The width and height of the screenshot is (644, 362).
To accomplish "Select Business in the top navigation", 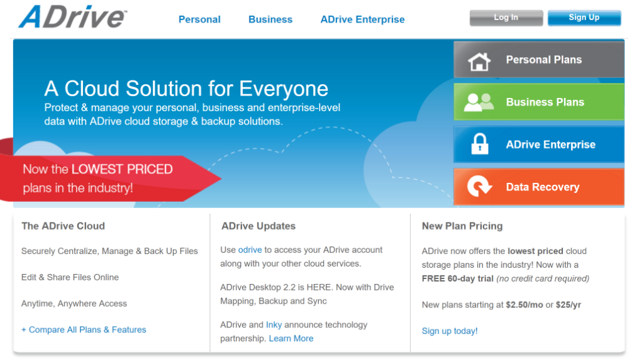I will [x=270, y=19].
